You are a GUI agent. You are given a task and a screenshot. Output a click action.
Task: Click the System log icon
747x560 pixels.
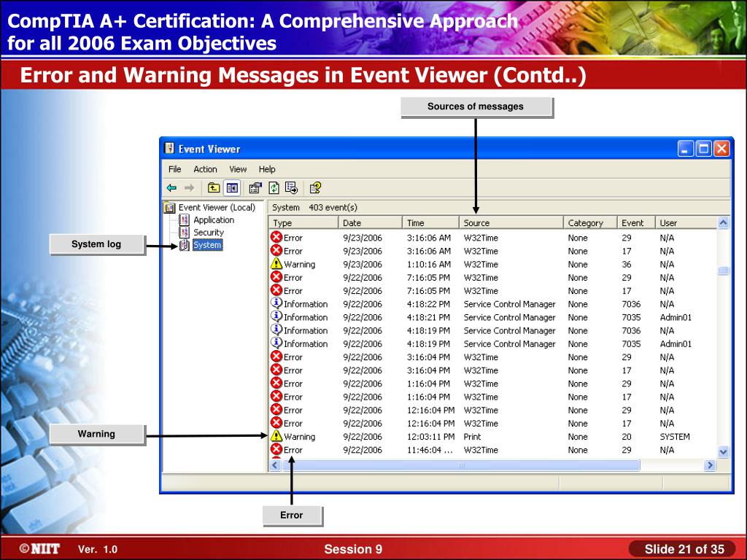[185, 245]
